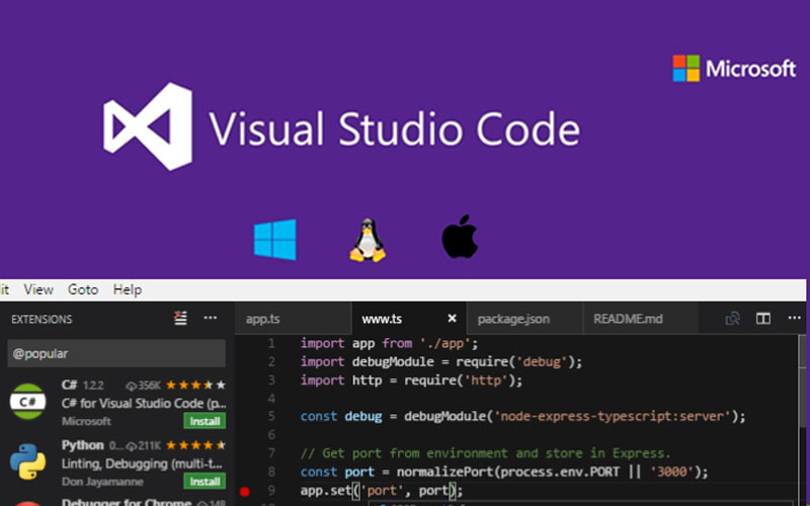Image resolution: width=810 pixels, height=506 pixels.
Task: Click the Apple logo icon
Action: coord(459,236)
